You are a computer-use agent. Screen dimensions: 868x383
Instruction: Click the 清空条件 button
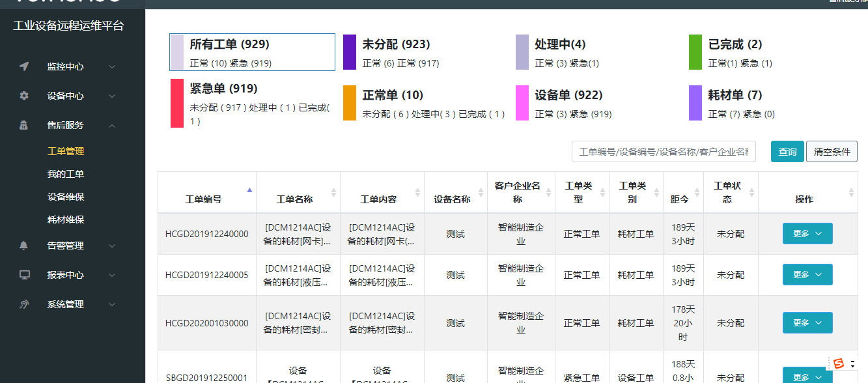pos(832,152)
